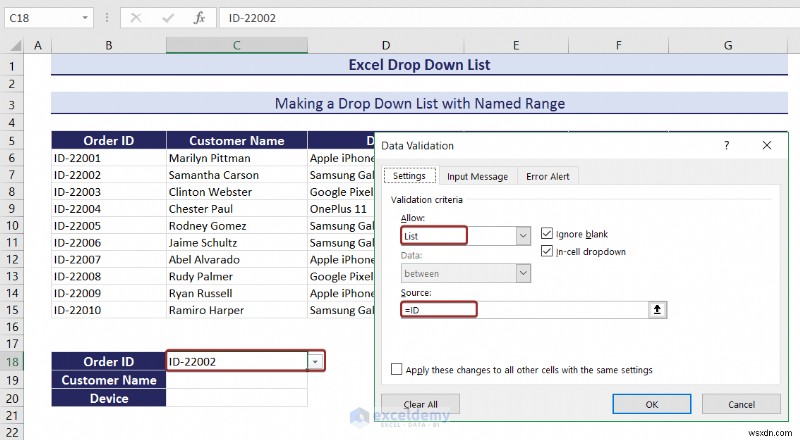800x440 pixels.
Task: Select column A header
Action: pos(38,45)
